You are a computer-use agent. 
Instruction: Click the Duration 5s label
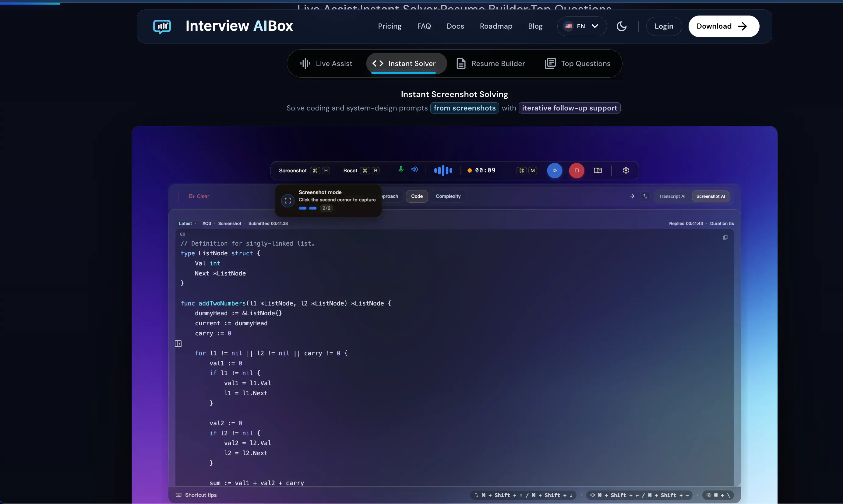point(722,223)
